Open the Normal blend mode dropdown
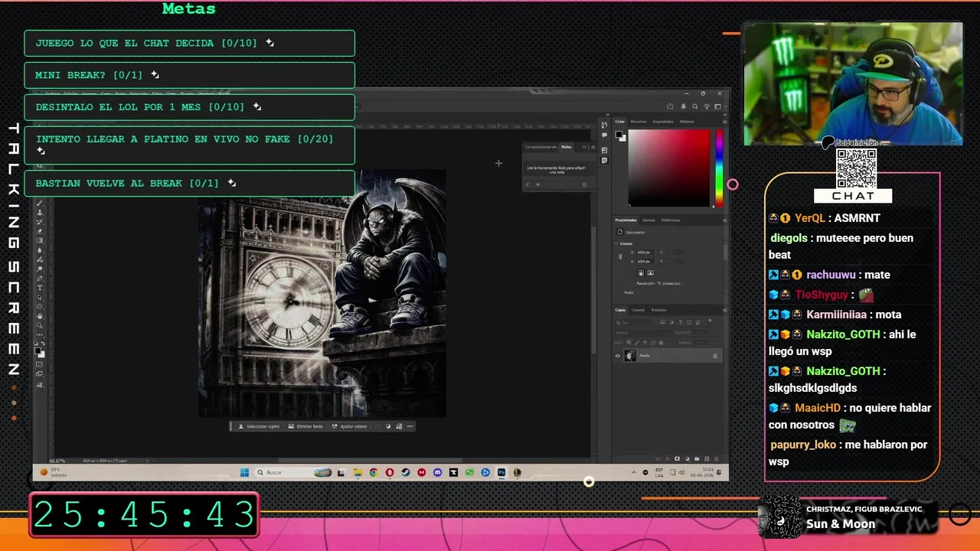The height and width of the screenshot is (551, 980). point(642,332)
